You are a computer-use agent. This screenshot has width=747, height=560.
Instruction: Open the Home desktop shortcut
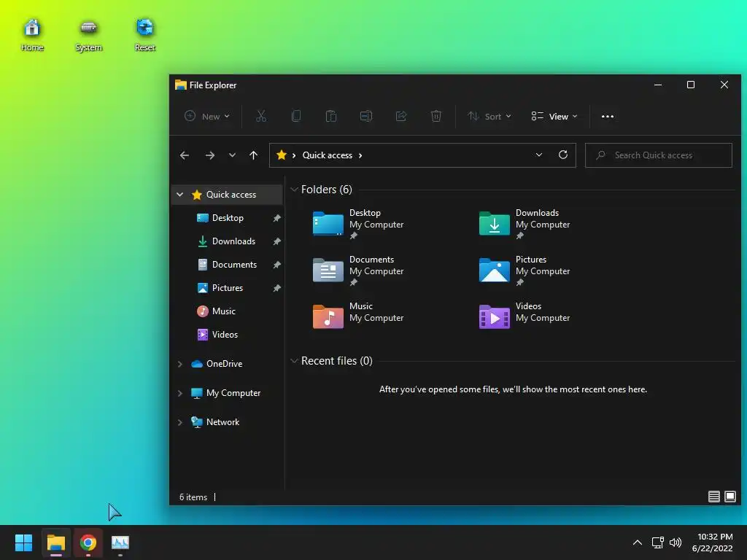pos(32,35)
